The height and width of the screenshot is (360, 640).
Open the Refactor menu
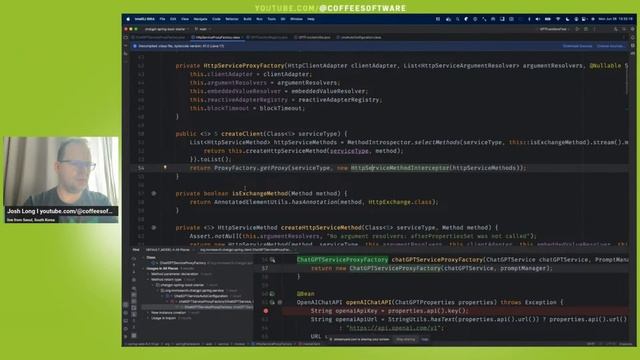pyautogui.click(x=232, y=19)
